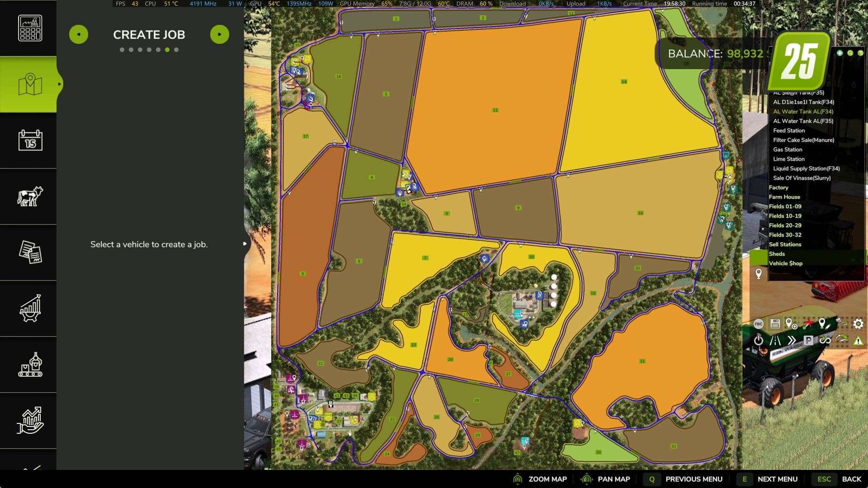Image resolution: width=868 pixels, height=488 pixels.
Task: Toggle the P parking icon
Action: click(808, 340)
